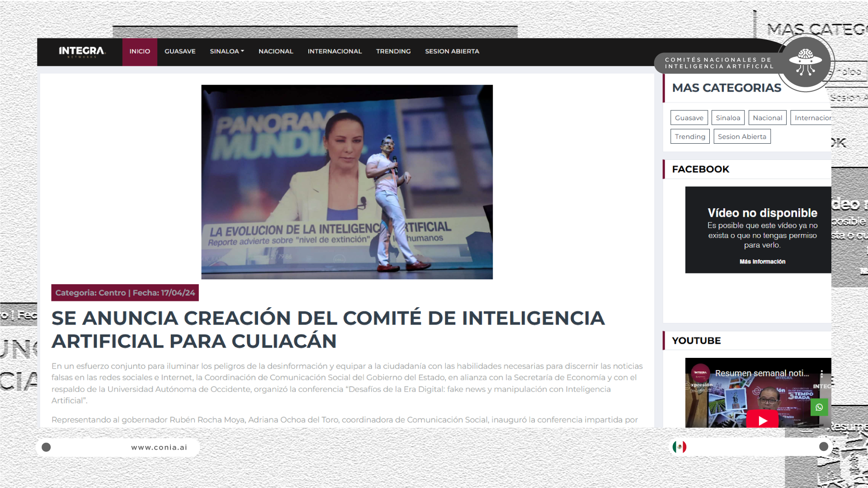This screenshot has width=868, height=488.
Task: Click the INTEGRA Networks logo
Action: pyautogui.click(x=81, y=52)
